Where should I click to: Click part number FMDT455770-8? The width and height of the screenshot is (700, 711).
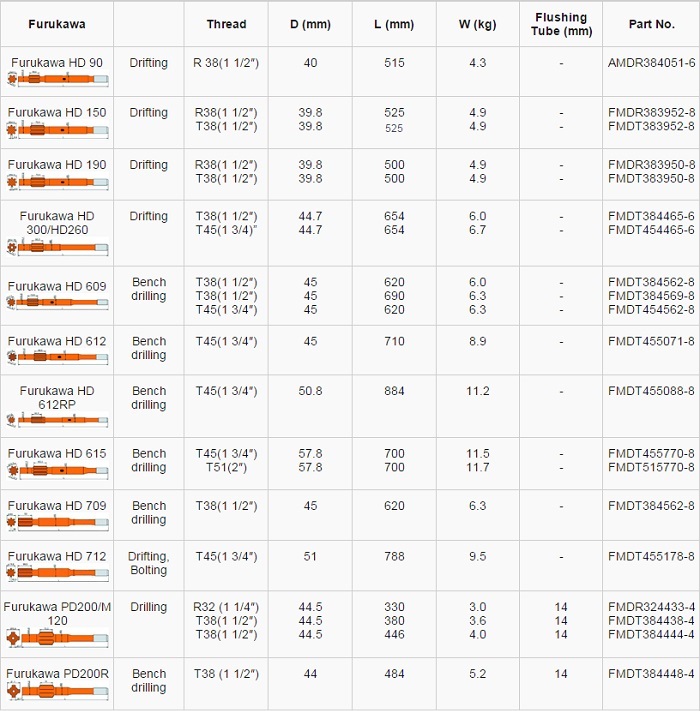point(651,453)
